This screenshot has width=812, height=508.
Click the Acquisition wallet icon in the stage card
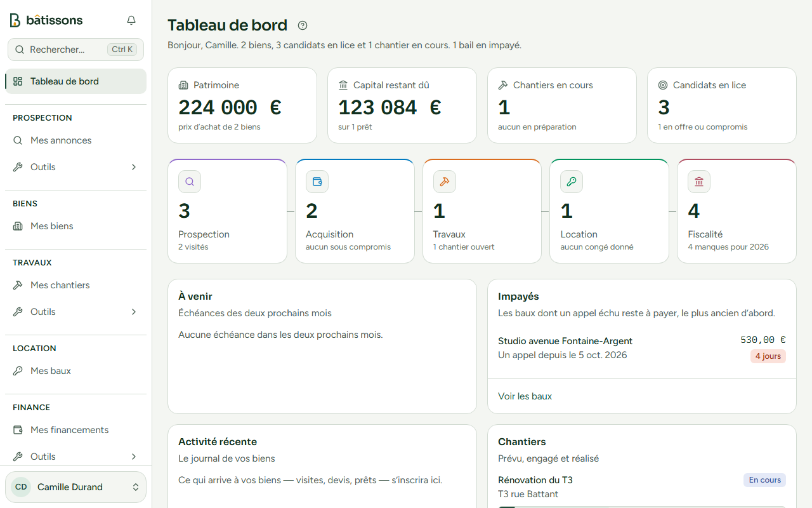click(x=317, y=182)
